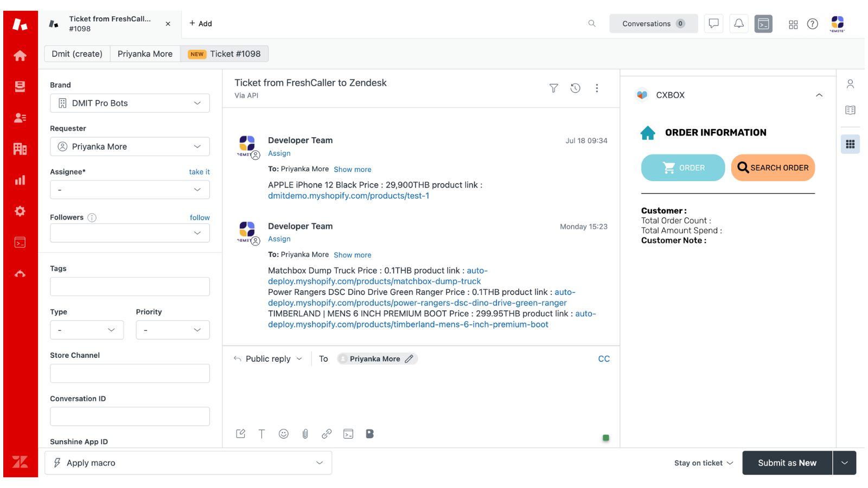Switch reply type from Public reply
The width and height of the screenshot is (868, 488).
click(268, 358)
